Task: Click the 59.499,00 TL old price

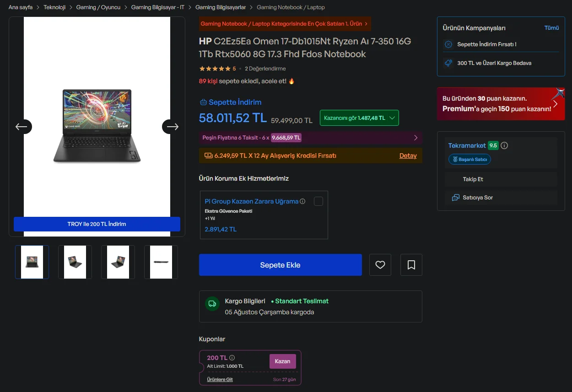Action: pos(292,121)
